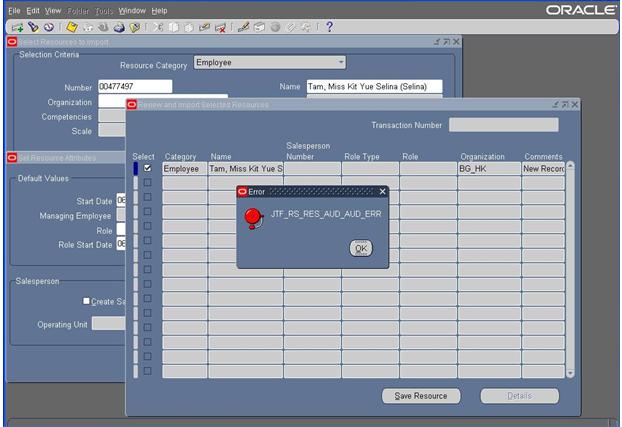Click the grid scrollbar down arrow

pyautogui.click(x=570, y=373)
